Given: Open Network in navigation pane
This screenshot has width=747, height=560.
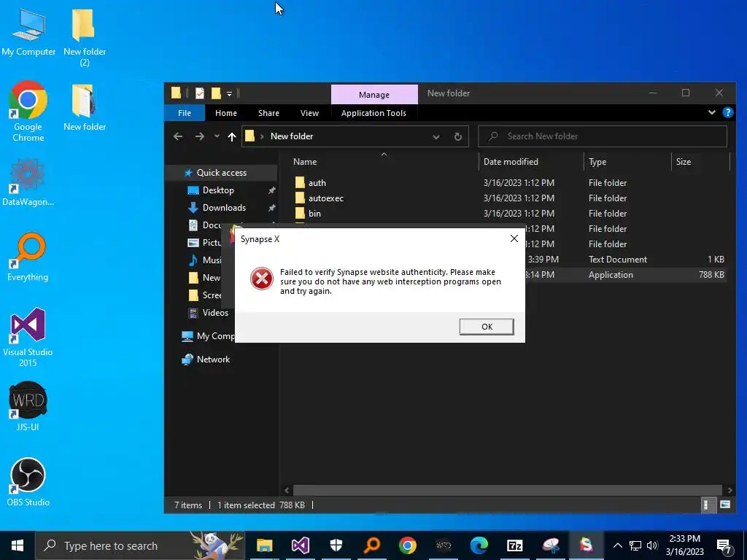Looking at the screenshot, I should coord(213,359).
